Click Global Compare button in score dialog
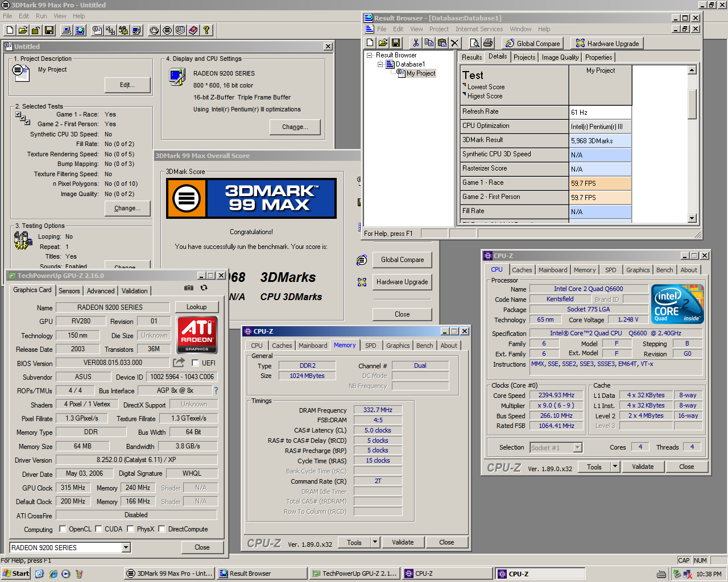 click(402, 260)
